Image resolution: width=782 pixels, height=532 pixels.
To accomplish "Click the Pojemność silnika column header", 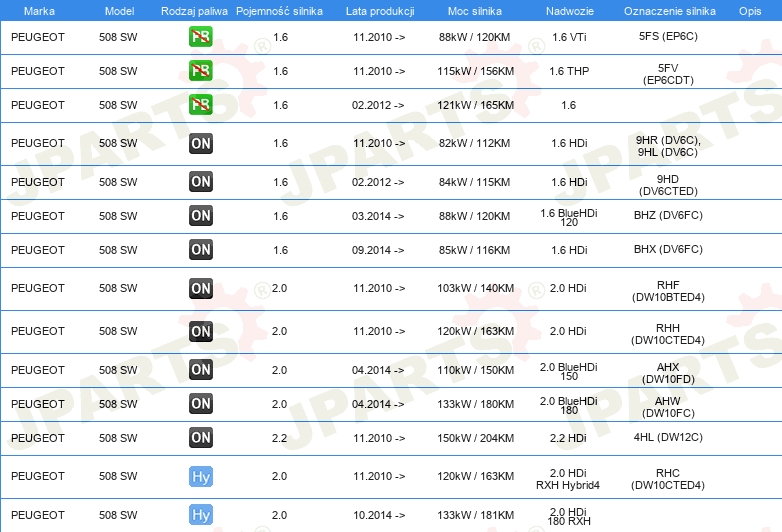I will click(279, 11).
